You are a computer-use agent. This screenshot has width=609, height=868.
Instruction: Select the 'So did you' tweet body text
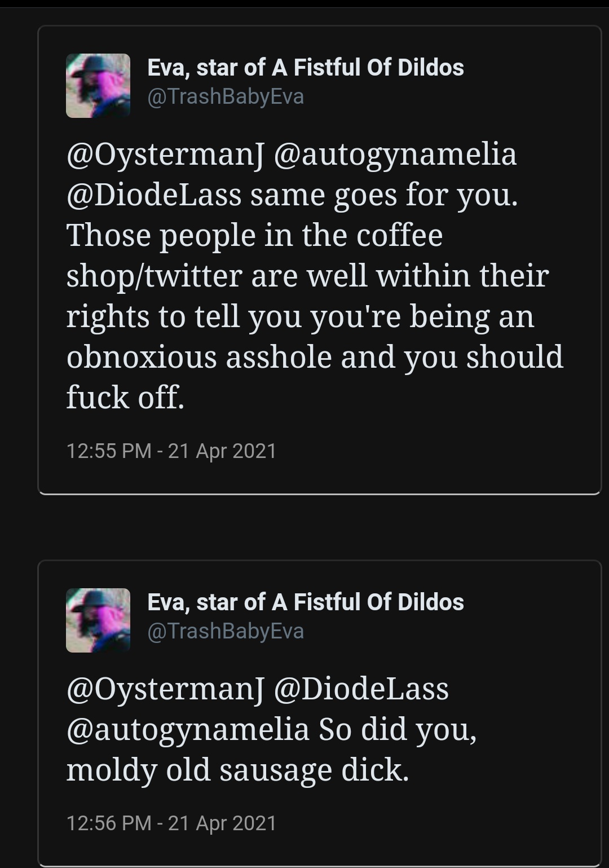pos(272,730)
